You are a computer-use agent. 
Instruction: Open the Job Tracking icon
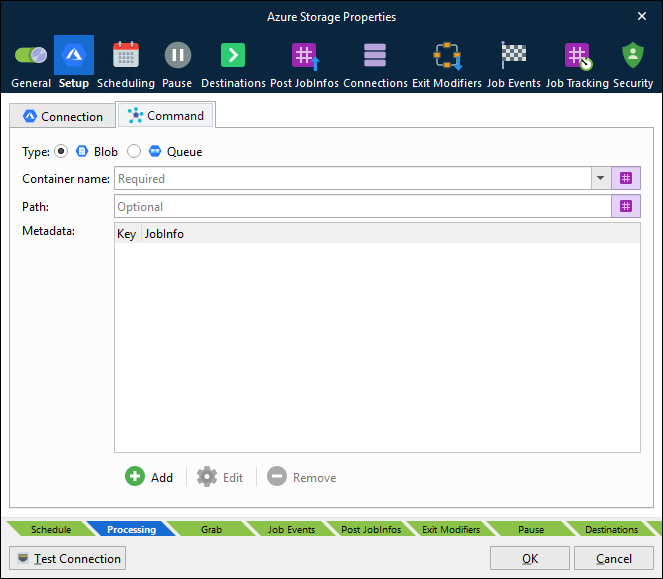pyautogui.click(x=578, y=56)
